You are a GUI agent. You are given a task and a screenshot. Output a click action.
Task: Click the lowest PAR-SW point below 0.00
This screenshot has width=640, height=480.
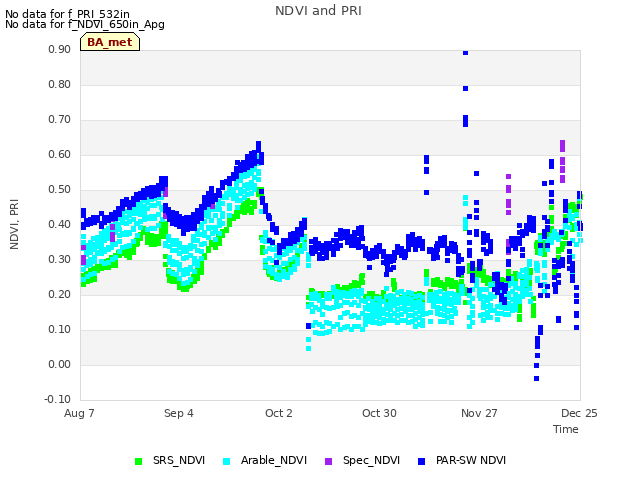(536, 379)
